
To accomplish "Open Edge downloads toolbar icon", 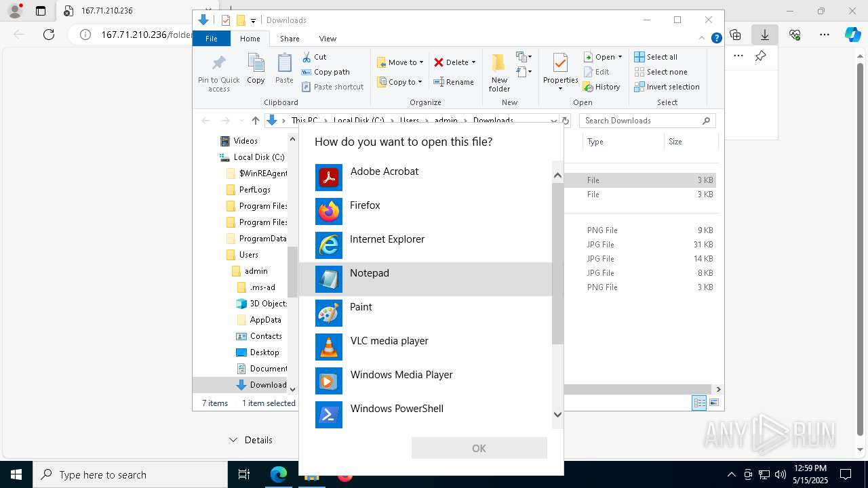I will [x=764, y=35].
